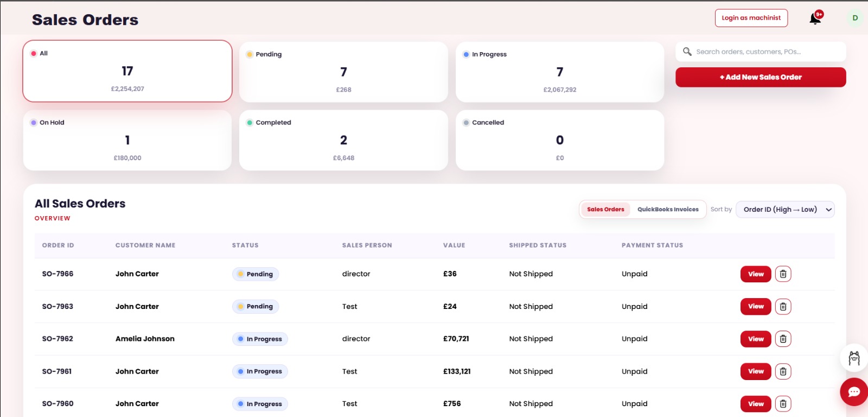Open the assistant mascot icon
Viewport: 868px width, 417px height.
854,358
